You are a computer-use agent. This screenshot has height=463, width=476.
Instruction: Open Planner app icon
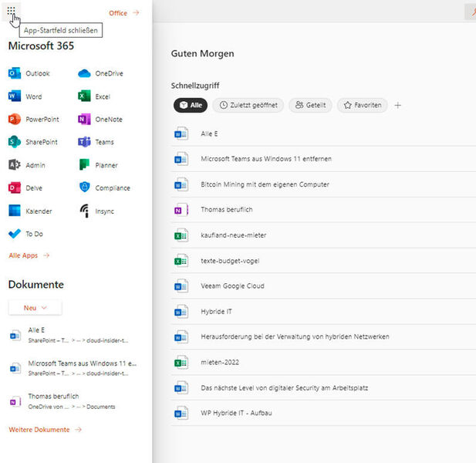[x=84, y=165]
